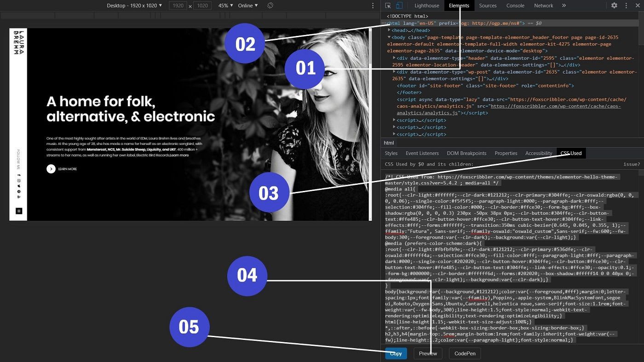Click the Instagram icon under Follow Me
The width and height of the screenshot is (644, 362).
(19, 181)
